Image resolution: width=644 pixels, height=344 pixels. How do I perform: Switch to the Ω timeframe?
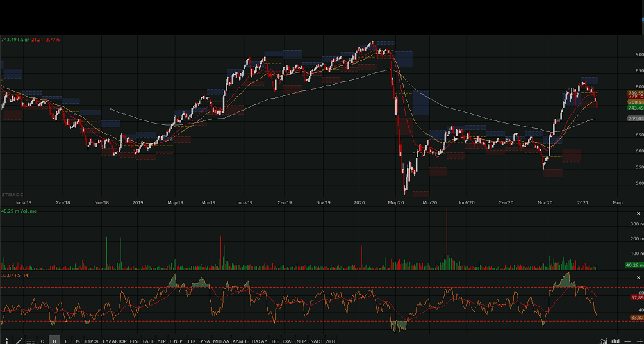(42, 341)
